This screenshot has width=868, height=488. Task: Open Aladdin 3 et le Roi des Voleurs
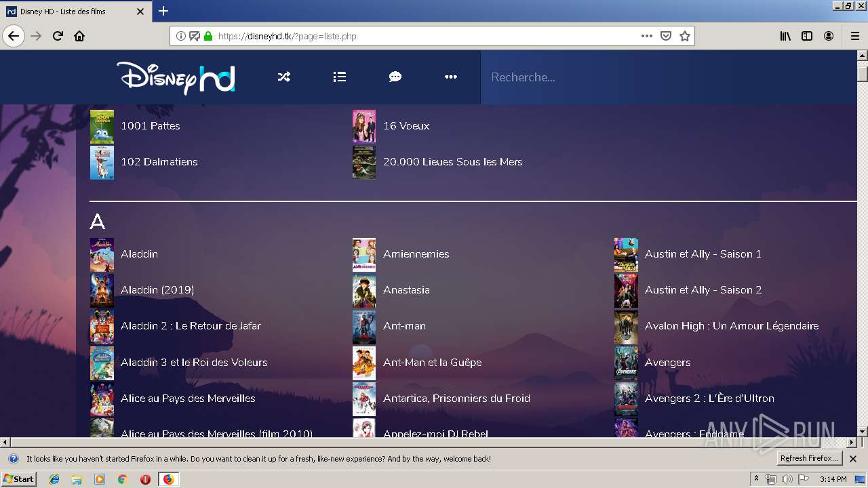tap(194, 362)
